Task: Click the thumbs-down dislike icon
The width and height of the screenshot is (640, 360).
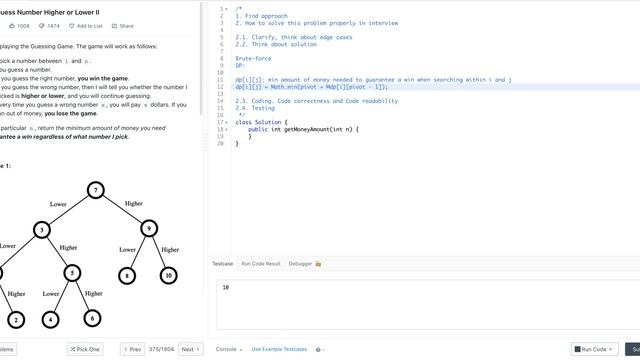Action: point(42,26)
